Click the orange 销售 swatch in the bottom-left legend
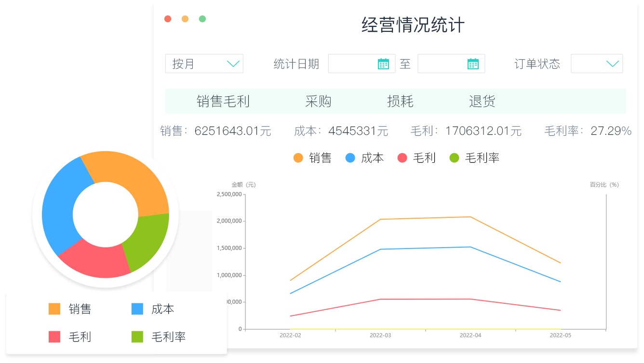The height and width of the screenshot is (363, 644). (54, 310)
